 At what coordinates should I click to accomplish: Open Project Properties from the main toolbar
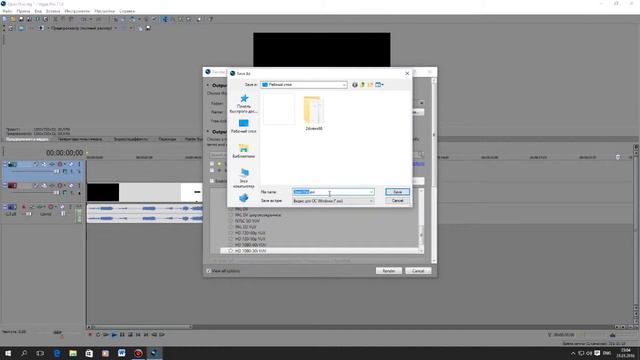(x=45, y=19)
